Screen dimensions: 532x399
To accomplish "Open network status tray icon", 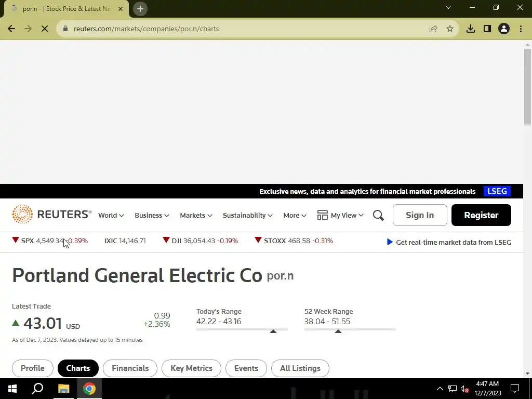I will [x=453, y=389].
